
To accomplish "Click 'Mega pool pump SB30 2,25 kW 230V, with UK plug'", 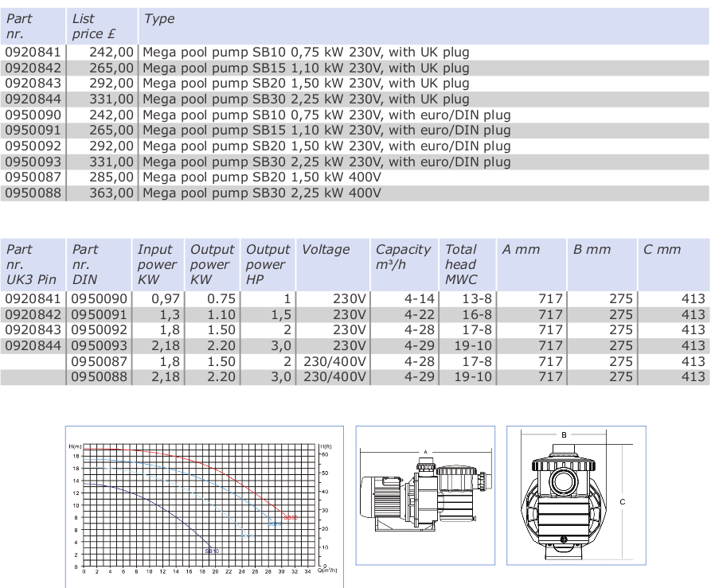I will [x=306, y=99].
